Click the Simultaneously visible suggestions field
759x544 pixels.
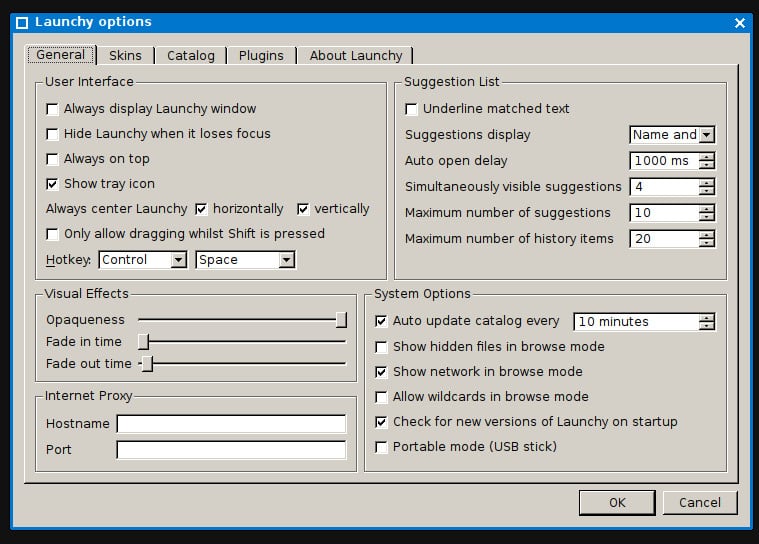point(664,187)
